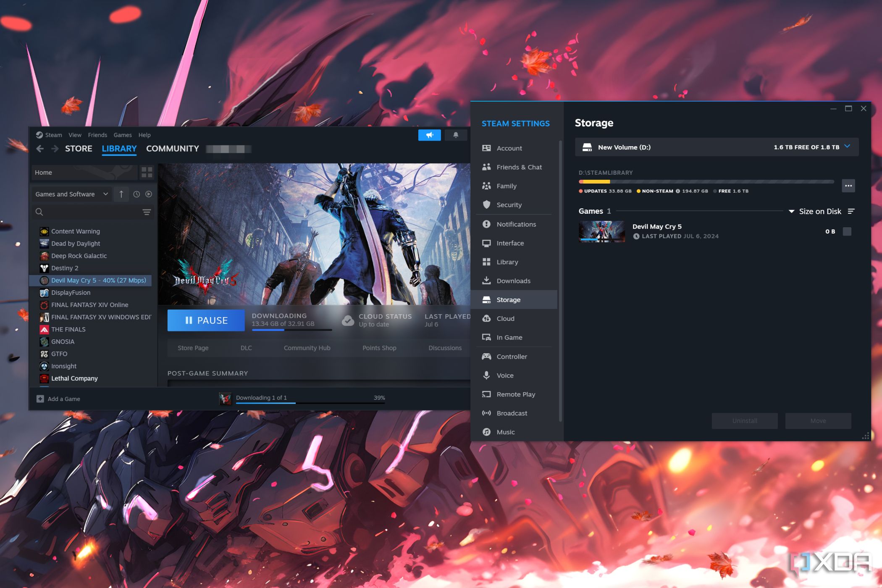
Task: Check the box next to Devil May Cry 5
Action: (848, 231)
